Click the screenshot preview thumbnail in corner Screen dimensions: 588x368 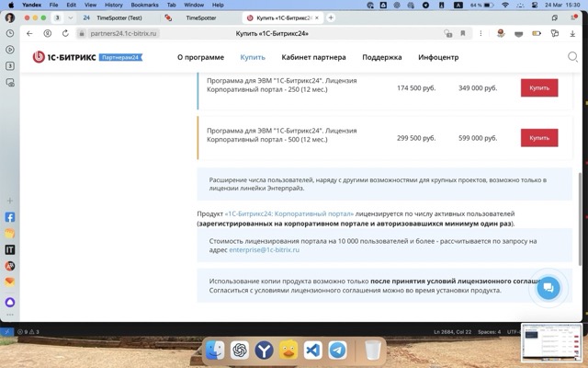tap(551, 344)
